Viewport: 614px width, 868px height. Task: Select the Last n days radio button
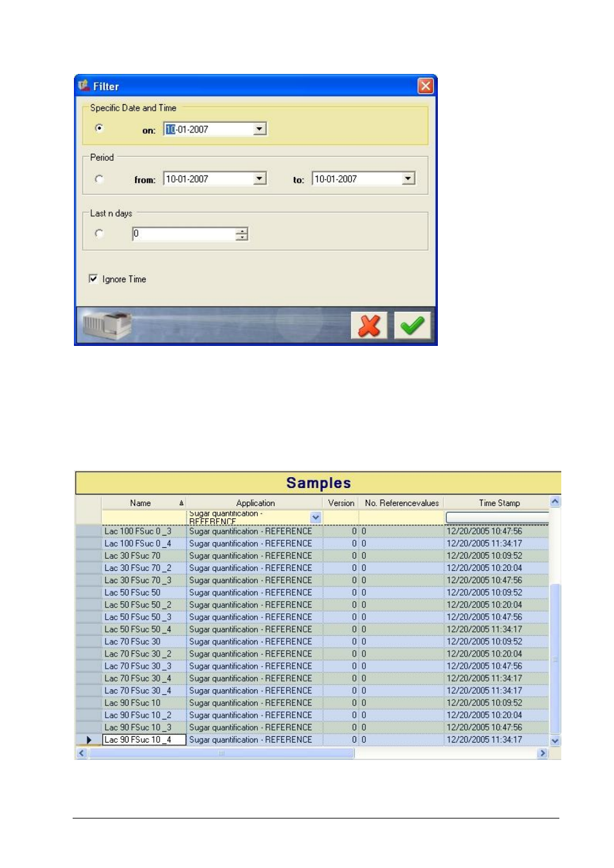click(99, 233)
